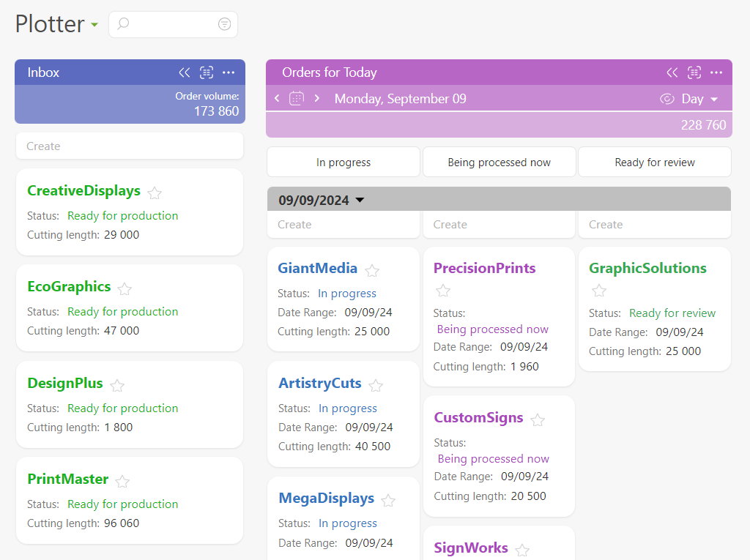
Task: Click the Order volume 173 860 value
Action: pos(216,111)
